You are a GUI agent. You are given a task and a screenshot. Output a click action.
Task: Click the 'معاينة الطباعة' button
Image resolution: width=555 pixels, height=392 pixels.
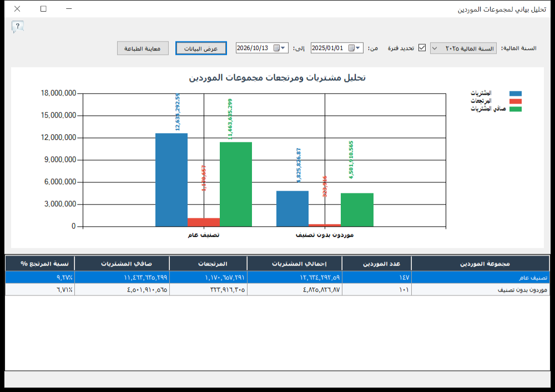click(143, 48)
